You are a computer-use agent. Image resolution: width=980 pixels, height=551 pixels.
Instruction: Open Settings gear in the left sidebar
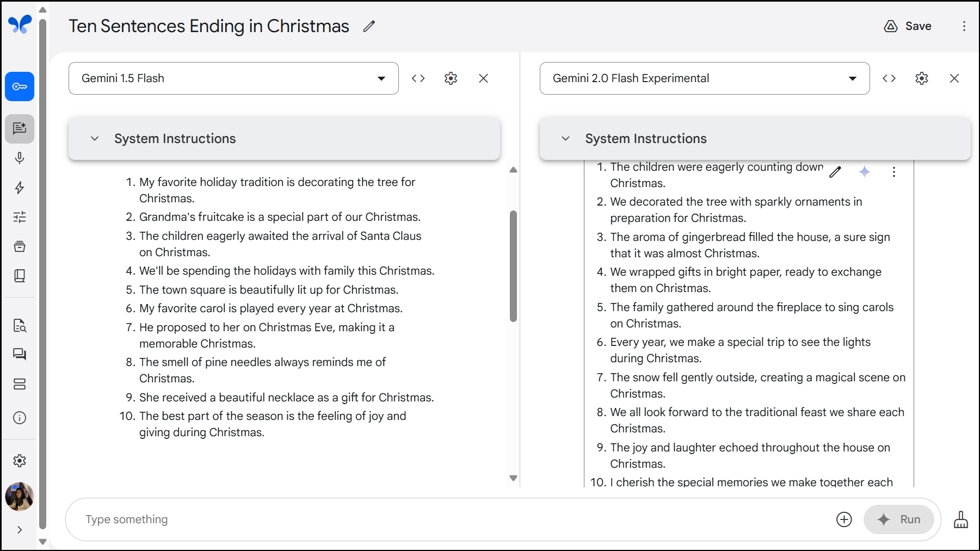(20, 461)
